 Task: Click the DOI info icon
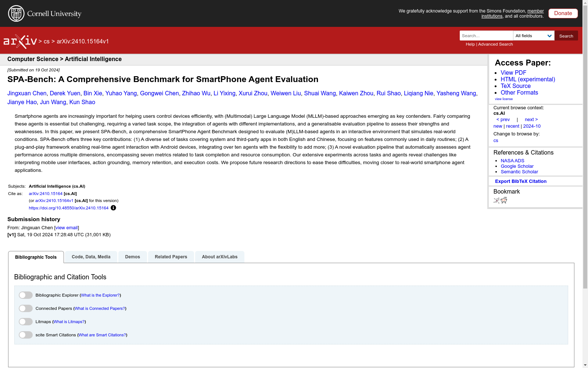113,208
